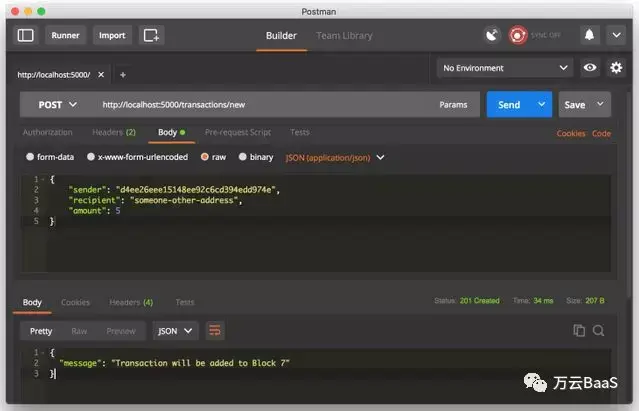The width and height of the screenshot is (639, 411).
Task: Search within the response body
Action: [598, 330]
